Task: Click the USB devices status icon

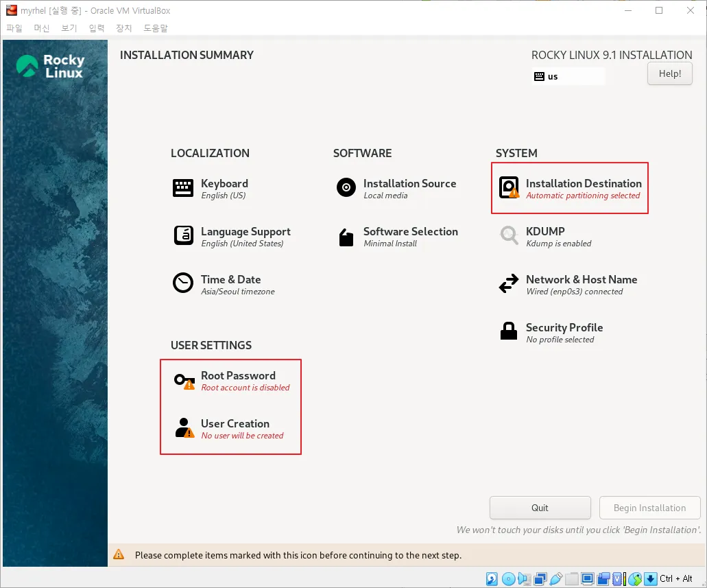Action: (x=556, y=578)
